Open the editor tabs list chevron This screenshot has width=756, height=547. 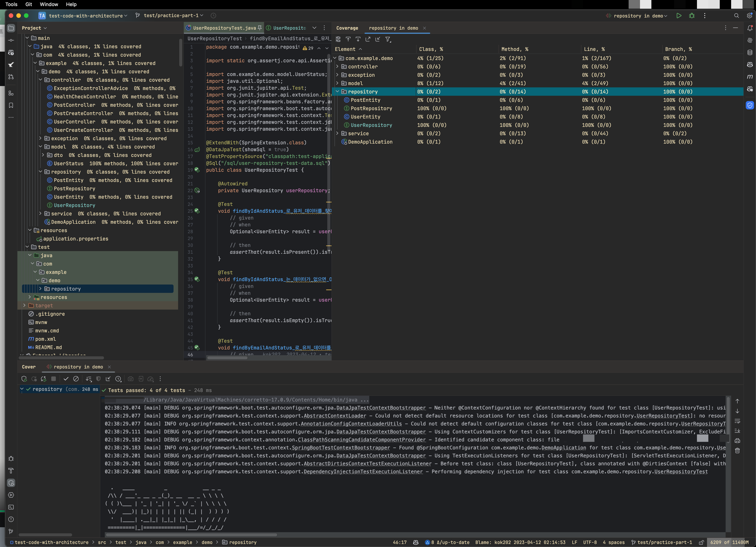click(314, 28)
